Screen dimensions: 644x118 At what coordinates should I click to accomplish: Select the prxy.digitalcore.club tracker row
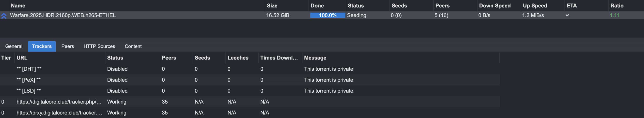click(x=59, y=113)
